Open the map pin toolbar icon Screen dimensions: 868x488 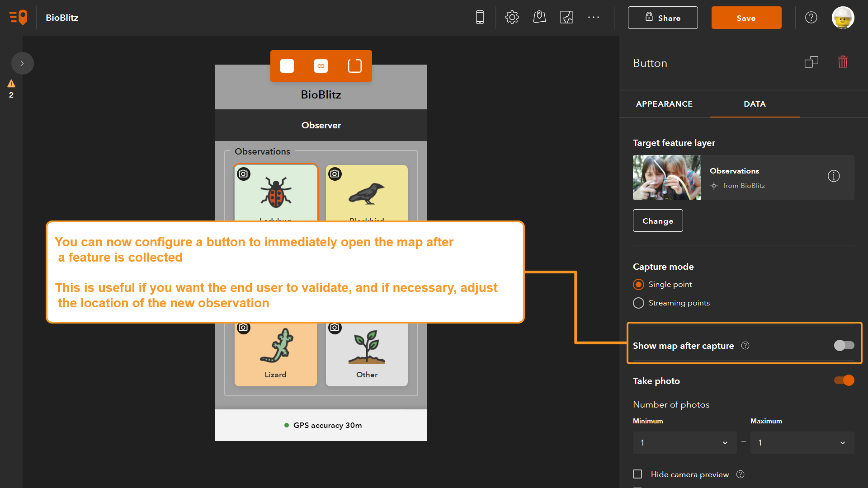pyautogui.click(x=539, y=17)
